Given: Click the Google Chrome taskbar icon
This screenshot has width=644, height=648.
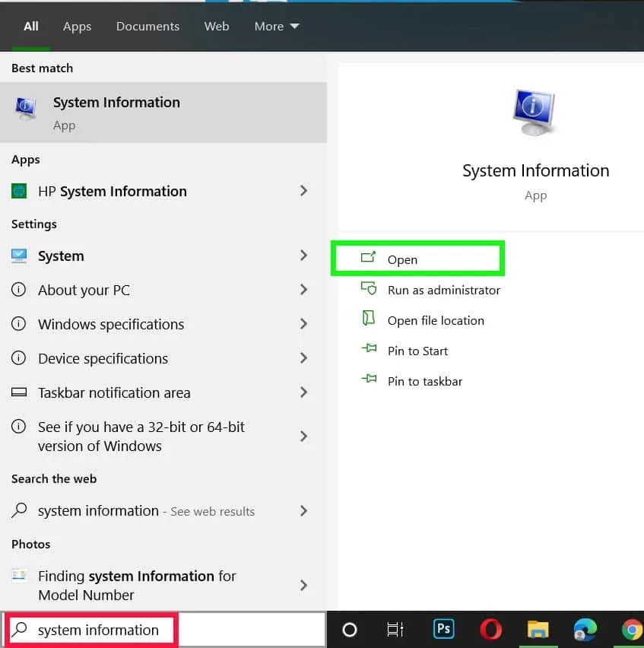Looking at the screenshot, I should [630, 629].
